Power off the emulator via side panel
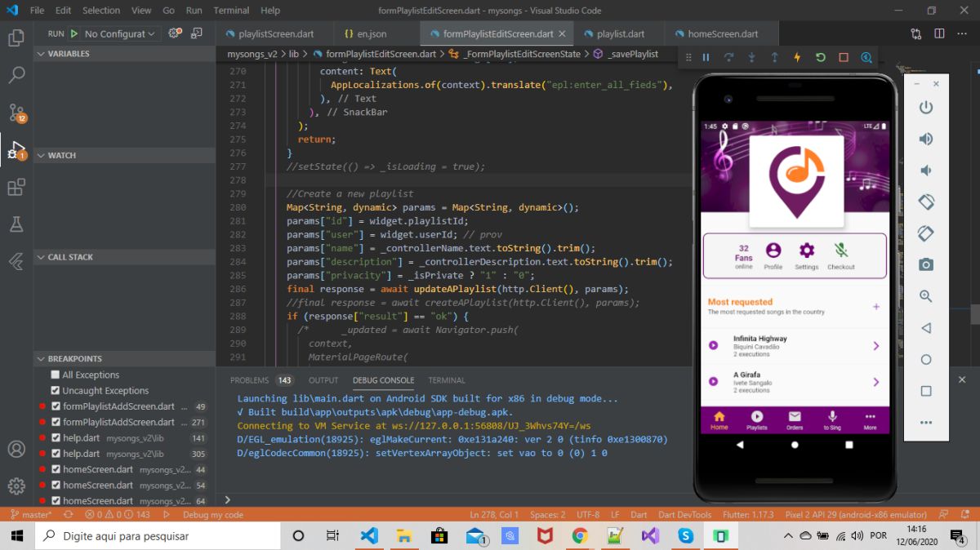980x550 pixels. (x=926, y=108)
